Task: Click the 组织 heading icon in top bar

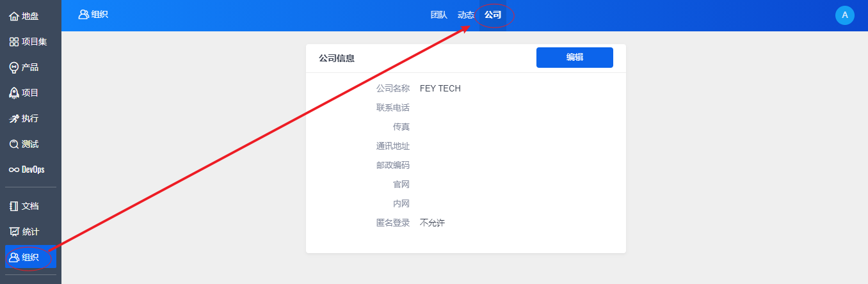Action: tap(83, 14)
